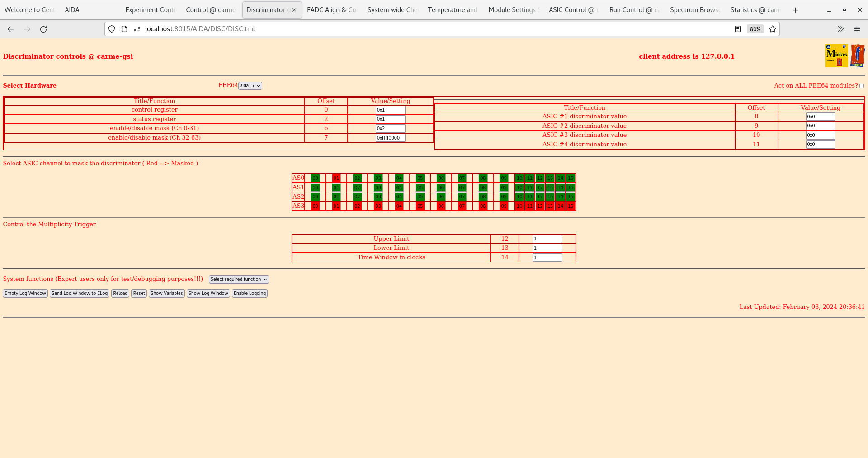Click the back navigation arrow

click(11, 29)
